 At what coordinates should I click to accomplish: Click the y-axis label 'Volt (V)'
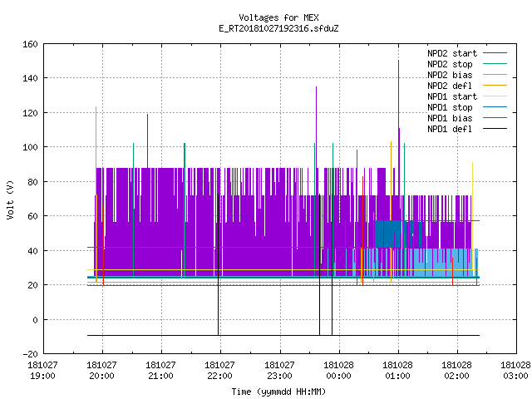tap(10, 199)
